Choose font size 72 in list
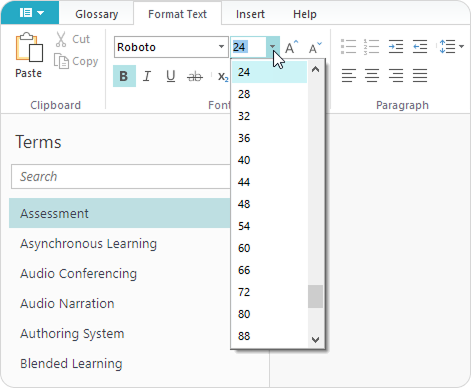The width and height of the screenshot is (471, 388). tap(269, 292)
